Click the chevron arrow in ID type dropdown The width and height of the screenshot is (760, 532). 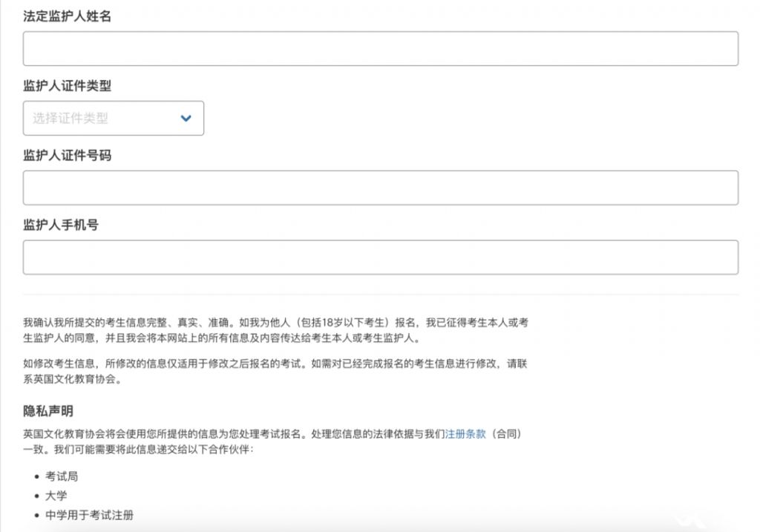click(186, 118)
